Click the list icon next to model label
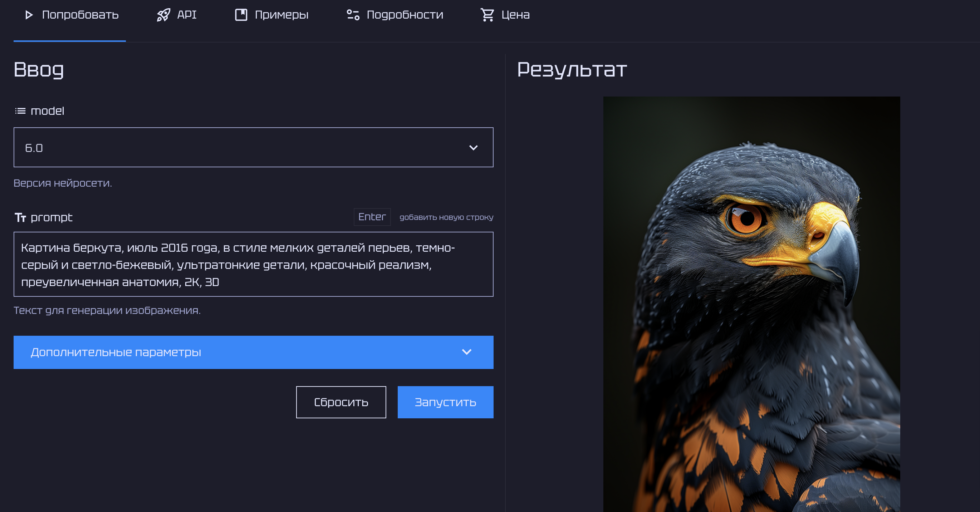The height and width of the screenshot is (512, 980). [x=20, y=111]
